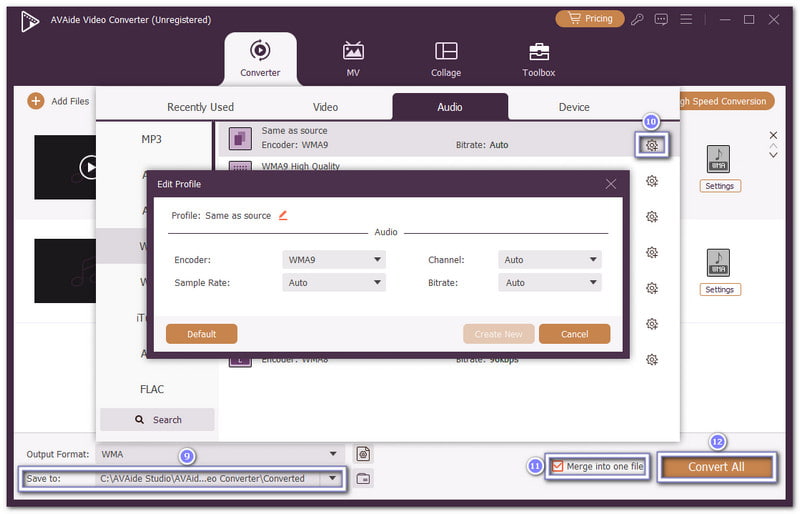Open the Encoder WMA9 dropdown

334,260
